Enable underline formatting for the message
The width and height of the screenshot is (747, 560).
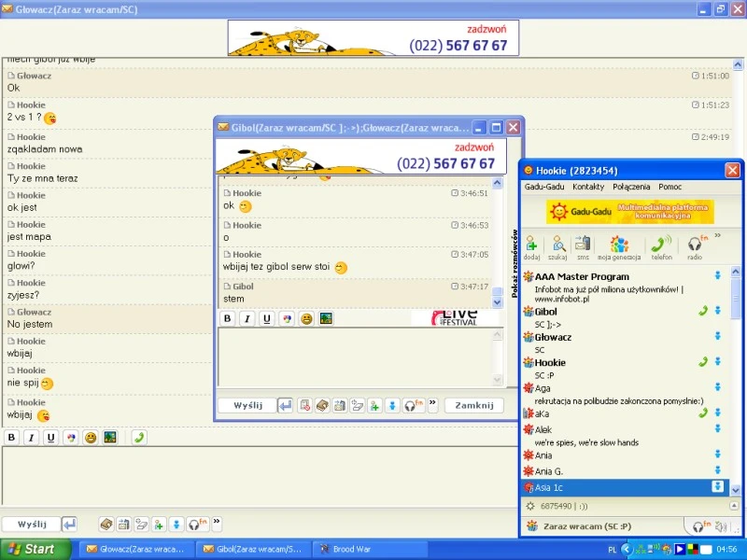267,317
